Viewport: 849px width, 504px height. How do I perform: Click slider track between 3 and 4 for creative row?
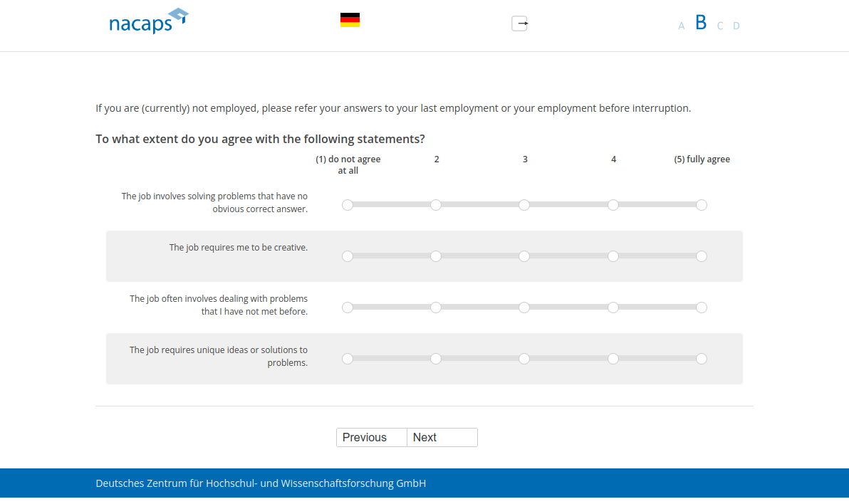568,256
